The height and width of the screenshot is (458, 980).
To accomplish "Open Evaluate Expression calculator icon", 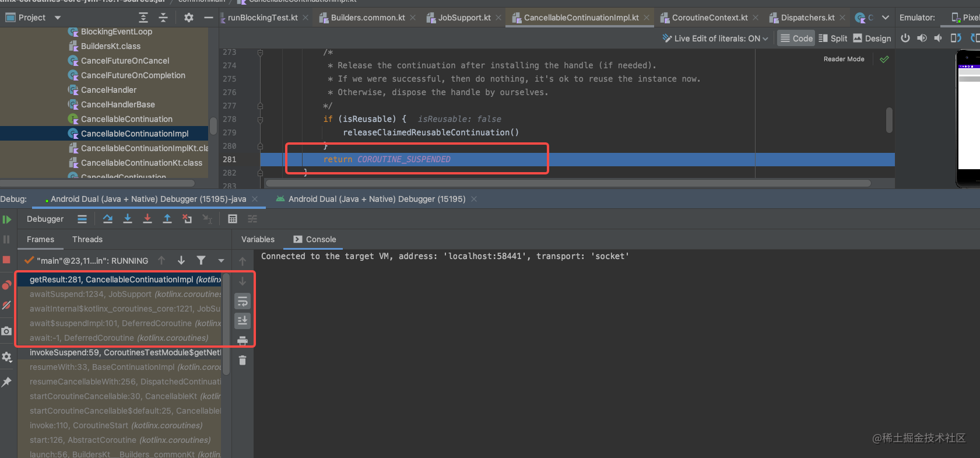I will pos(233,219).
